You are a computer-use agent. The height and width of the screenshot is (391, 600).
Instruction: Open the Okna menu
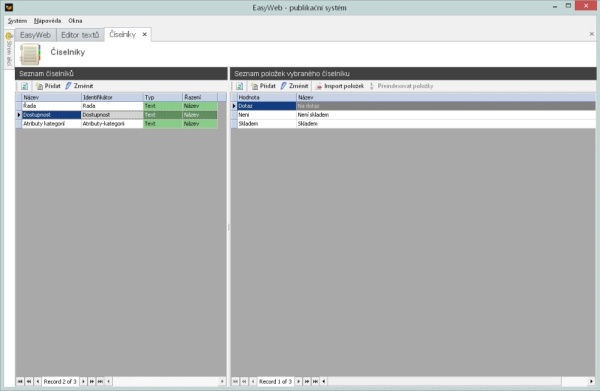click(75, 21)
